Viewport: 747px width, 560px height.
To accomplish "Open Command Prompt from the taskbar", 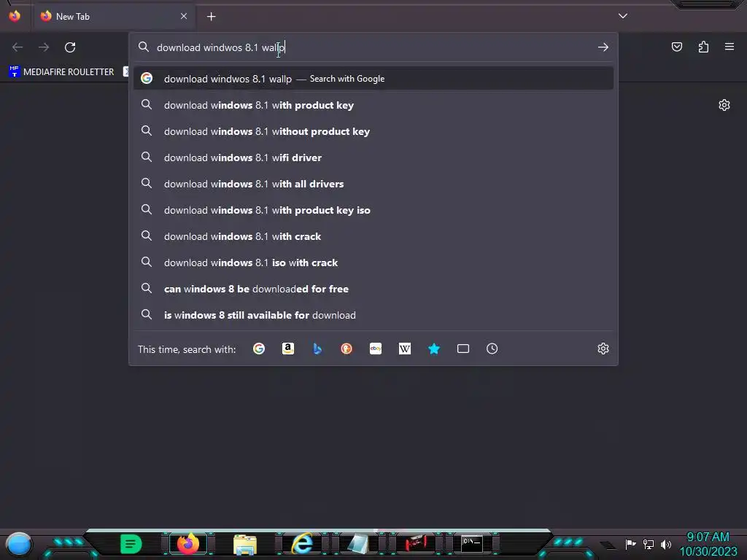I will 472,543.
